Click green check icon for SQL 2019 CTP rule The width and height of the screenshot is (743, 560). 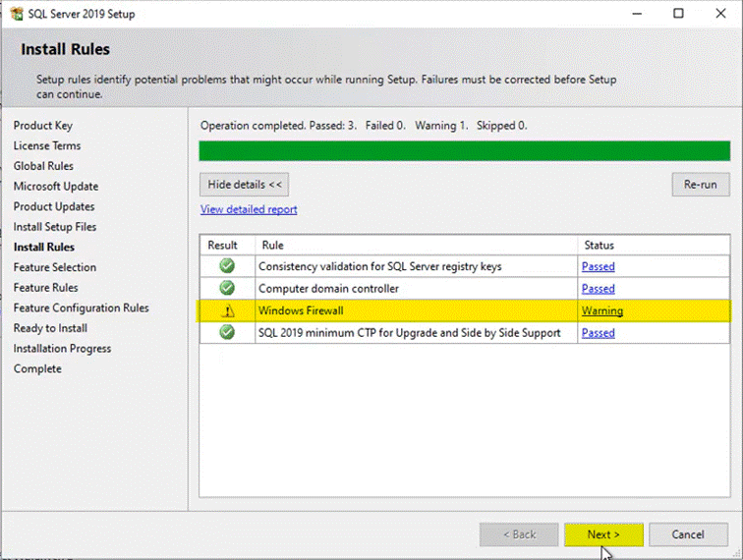(227, 332)
